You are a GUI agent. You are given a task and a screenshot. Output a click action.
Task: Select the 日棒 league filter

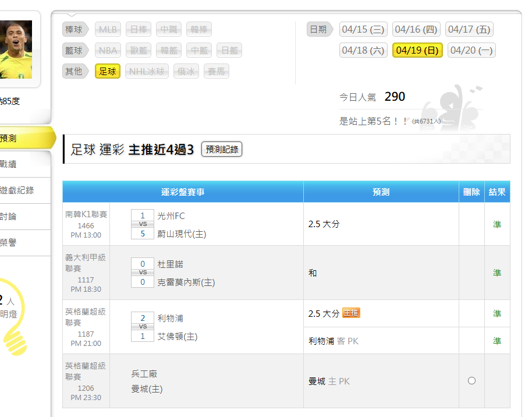click(x=139, y=30)
